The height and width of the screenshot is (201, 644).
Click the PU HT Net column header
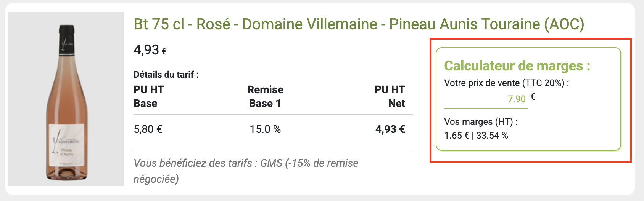(x=390, y=96)
